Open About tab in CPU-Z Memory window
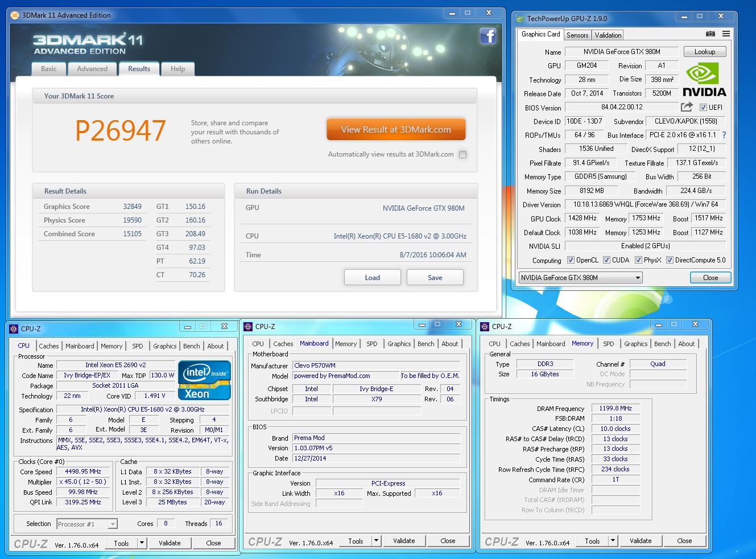Screen dimensions: 756x559 pos(687,344)
